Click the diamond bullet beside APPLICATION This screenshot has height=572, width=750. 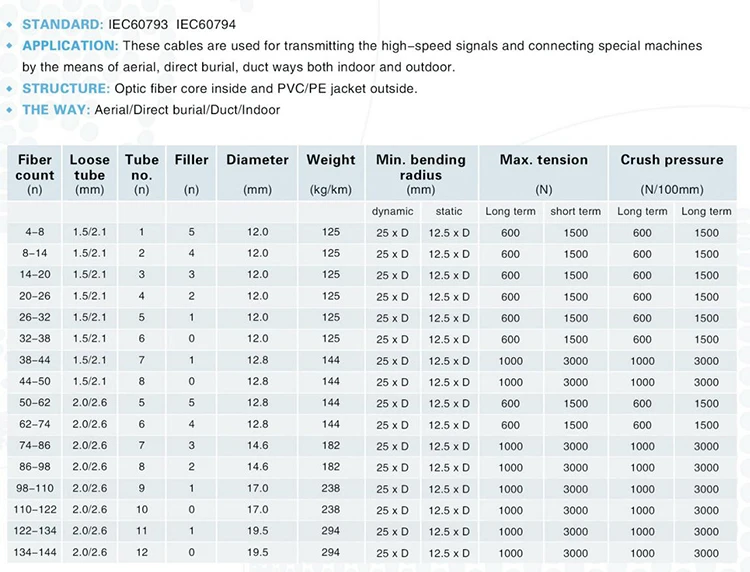[x=10, y=46]
